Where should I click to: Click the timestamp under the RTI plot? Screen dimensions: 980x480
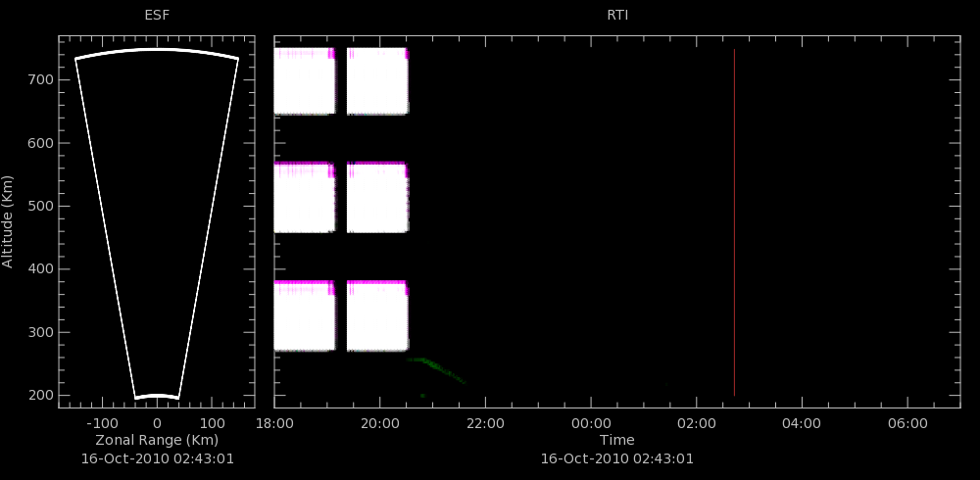[616, 458]
